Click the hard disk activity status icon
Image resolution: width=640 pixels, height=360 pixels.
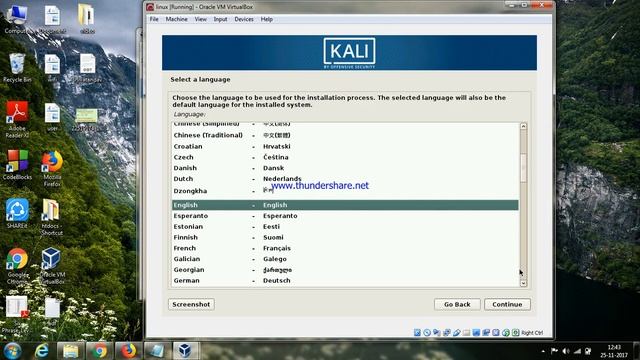point(417,333)
